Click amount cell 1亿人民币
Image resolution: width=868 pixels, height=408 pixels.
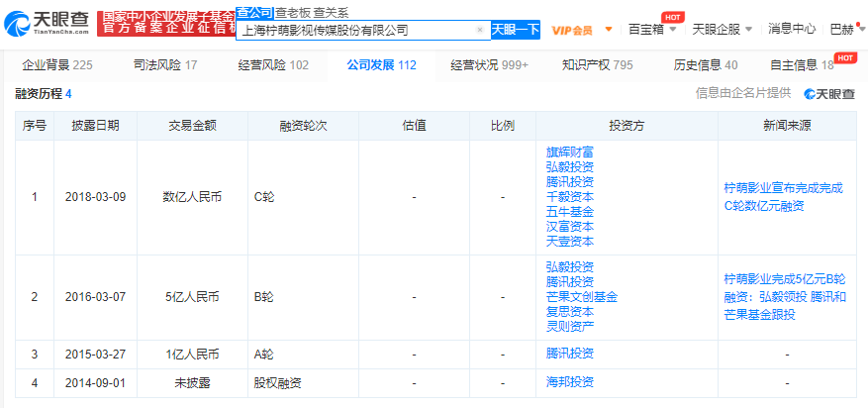[x=192, y=354]
